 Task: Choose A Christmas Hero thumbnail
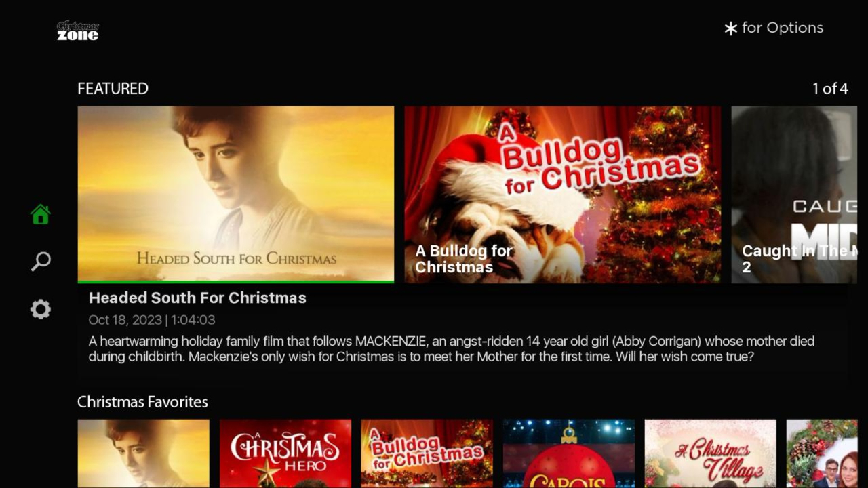(x=285, y=453)
